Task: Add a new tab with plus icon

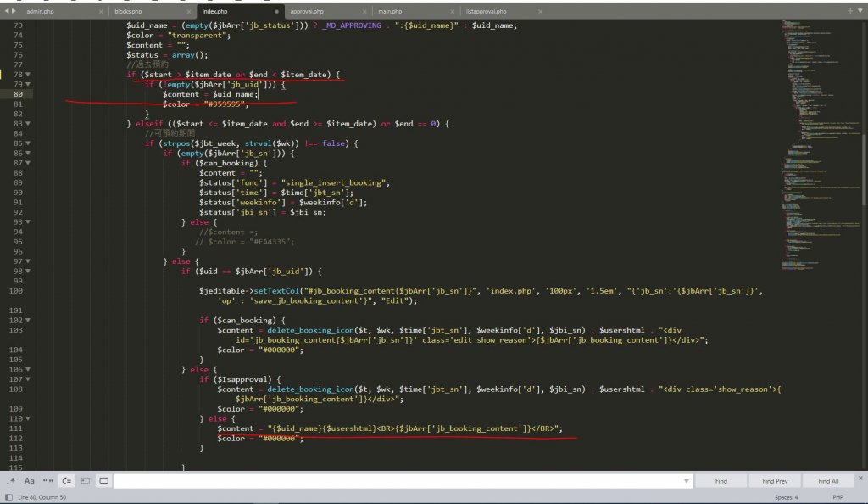Action: 850,10
